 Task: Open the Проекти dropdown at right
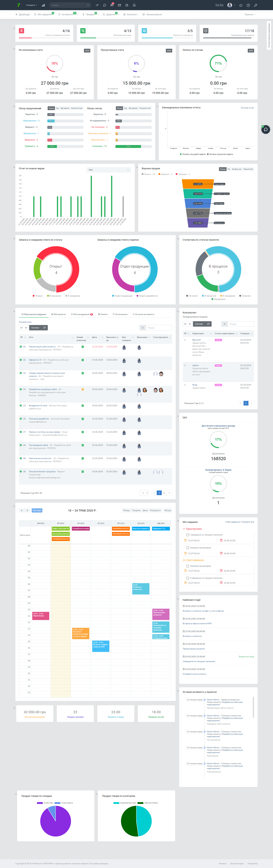point(250,15)
